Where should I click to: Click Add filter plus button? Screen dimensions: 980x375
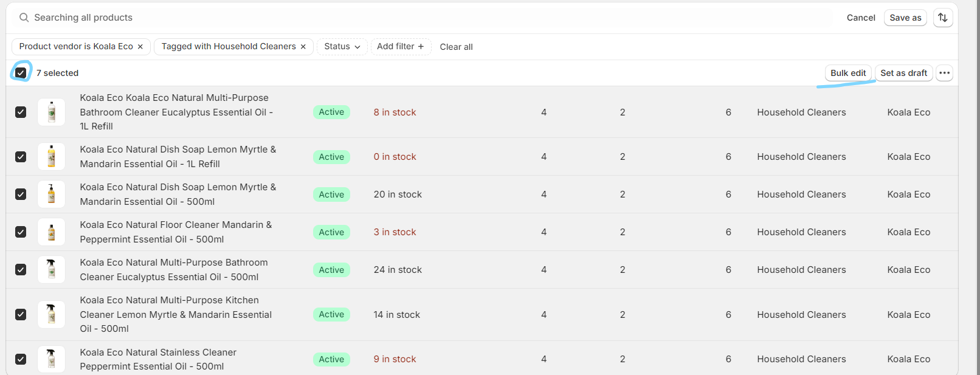coord(401,47)
